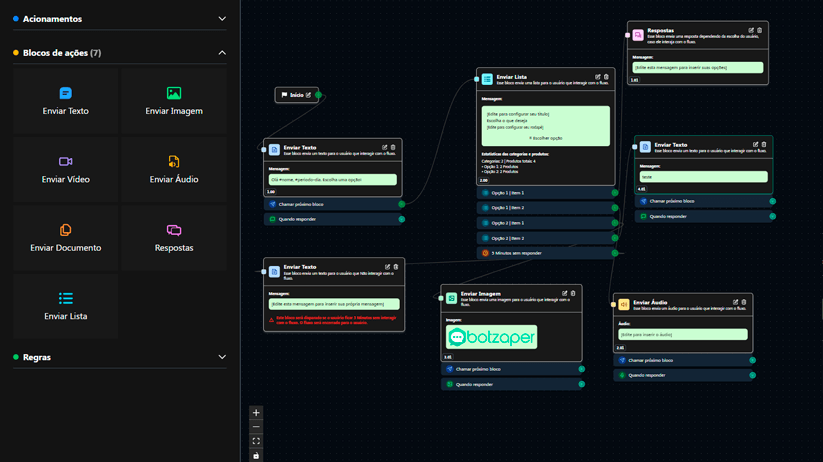823x462 pixels.
Task: Expand the Acionamentos section
Action: click(x=222, y=19)
